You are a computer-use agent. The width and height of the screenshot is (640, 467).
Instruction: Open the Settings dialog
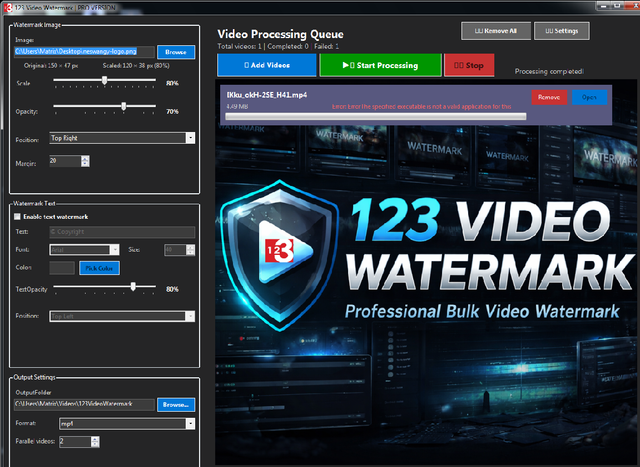point(562,31)
